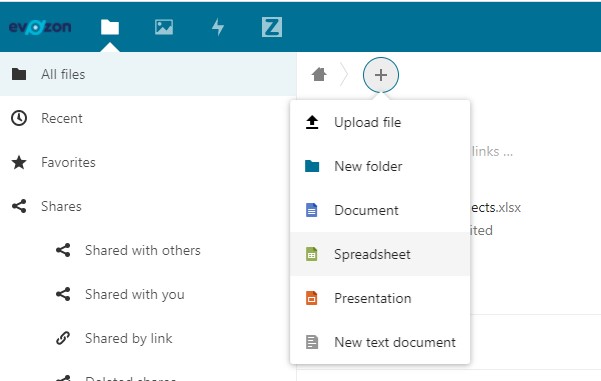Screen dimensions: 601x381
Task: Open the Activity lightning bolt icon
Action: (x=218, y=27)
